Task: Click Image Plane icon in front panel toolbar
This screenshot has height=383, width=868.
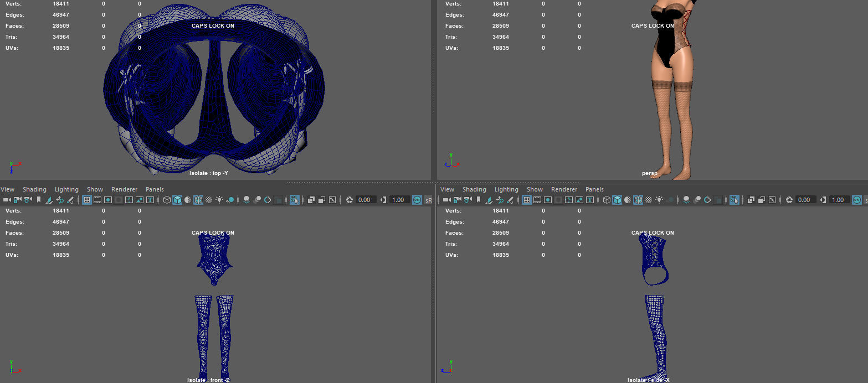Action: point(49,200)
